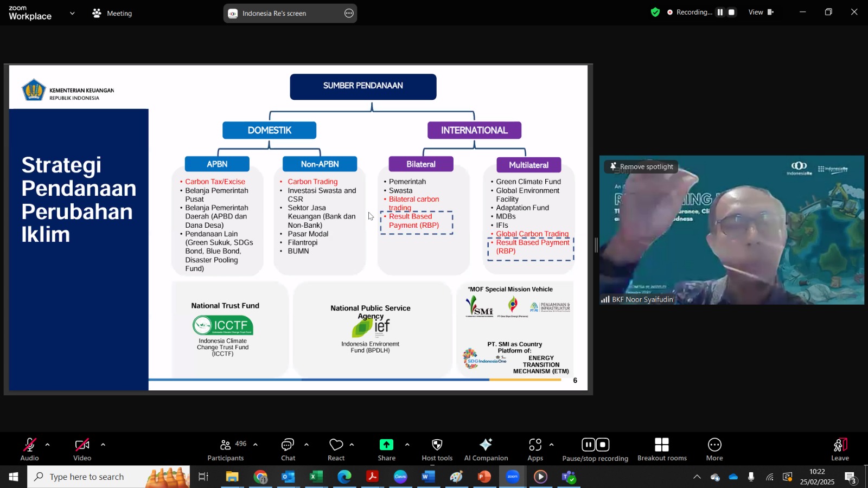Click the ICCTF logo on slide
This screenshot has height=488, width=868.
point(222,325)
